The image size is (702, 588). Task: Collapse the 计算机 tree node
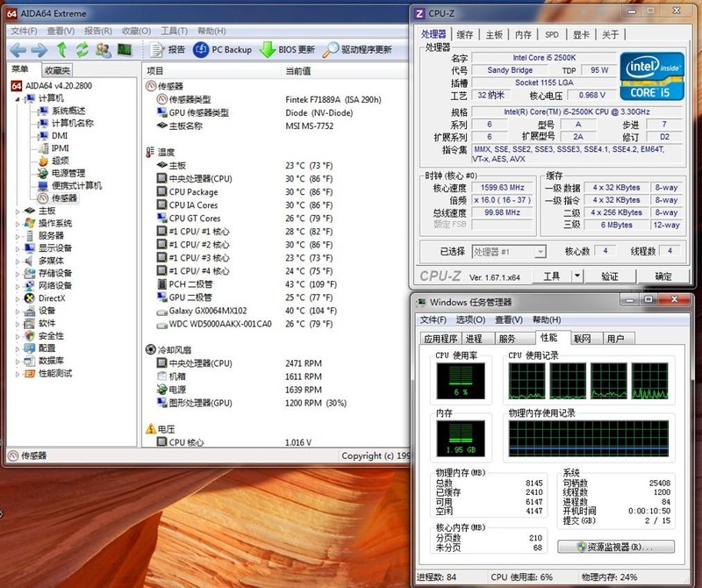click(18, 98)
